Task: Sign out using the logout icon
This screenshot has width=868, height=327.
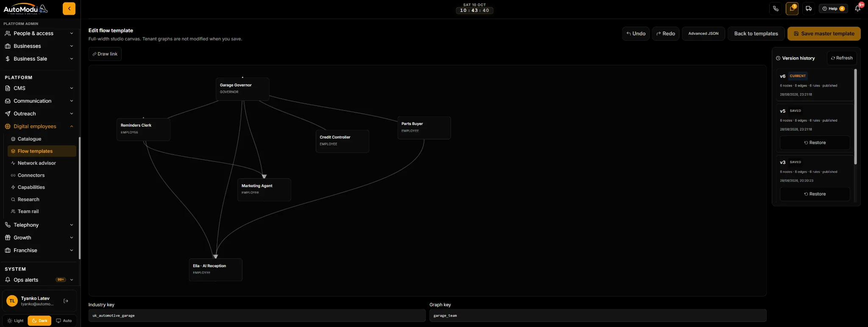Action: (x=66, y=301)
